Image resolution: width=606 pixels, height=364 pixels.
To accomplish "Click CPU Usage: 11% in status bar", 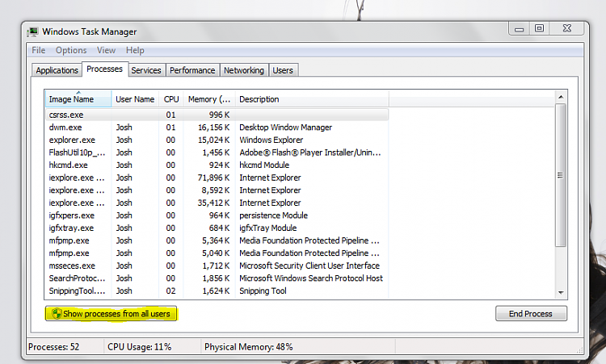I will coord(139,347).
